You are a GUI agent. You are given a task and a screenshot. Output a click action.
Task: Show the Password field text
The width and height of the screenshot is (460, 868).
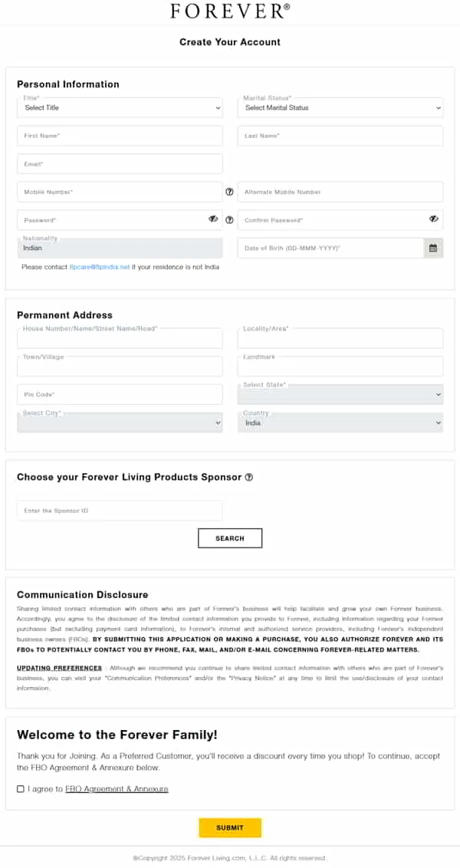pos(213,219)
